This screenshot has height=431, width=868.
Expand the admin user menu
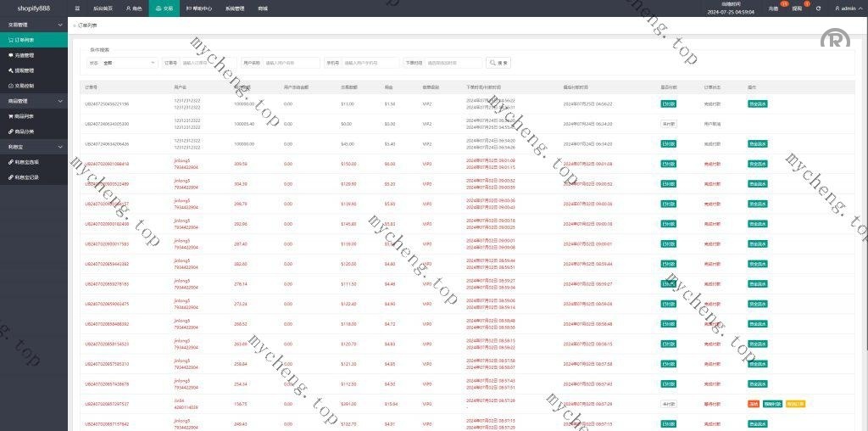click(846, 8)
